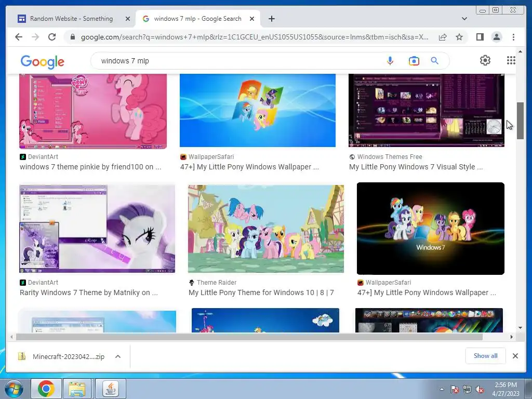Click the muted volume tray icon
Image resolution: width=532 pixels, height=399 pixels.
point(480,389)
